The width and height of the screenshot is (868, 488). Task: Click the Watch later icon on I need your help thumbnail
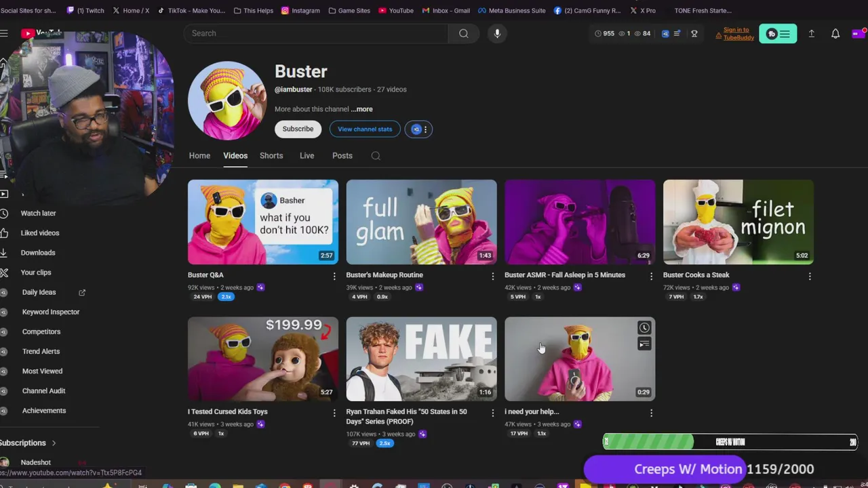(644, 328)
